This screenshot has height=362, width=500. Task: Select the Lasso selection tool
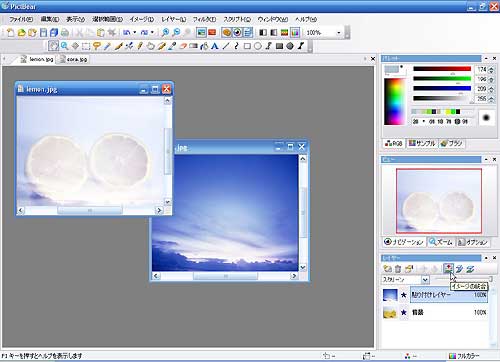tap(97, 46)
